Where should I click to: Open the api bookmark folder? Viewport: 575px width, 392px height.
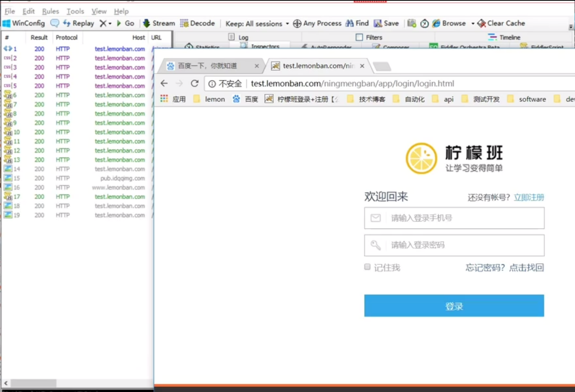click(443, 99)
